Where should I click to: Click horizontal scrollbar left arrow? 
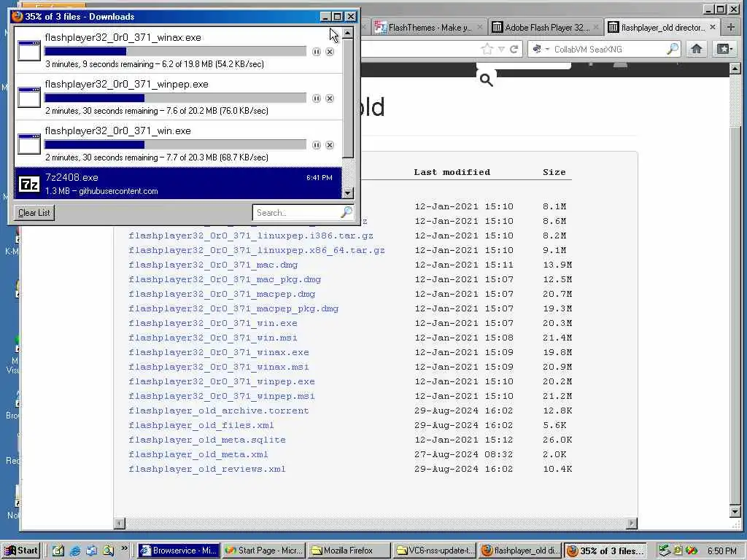120,524
